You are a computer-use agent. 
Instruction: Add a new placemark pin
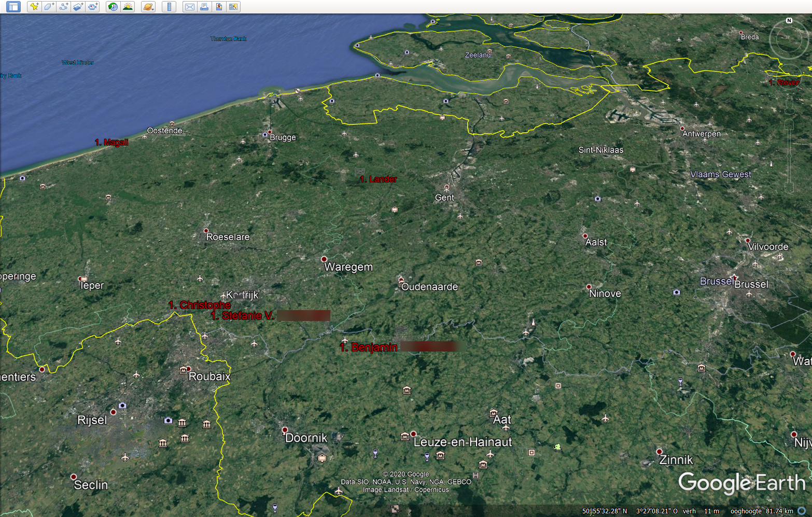tap(34, 7)
